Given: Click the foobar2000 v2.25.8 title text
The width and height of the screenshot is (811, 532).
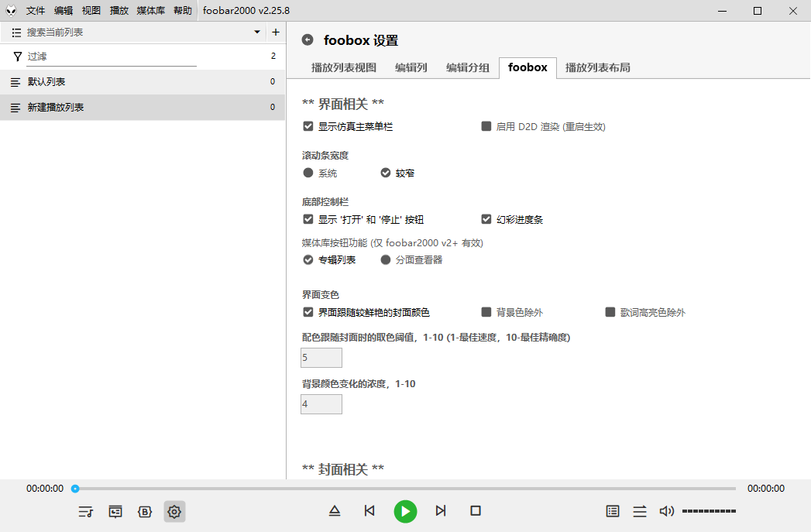Looking at the screenshot, I should pos(246,10).
